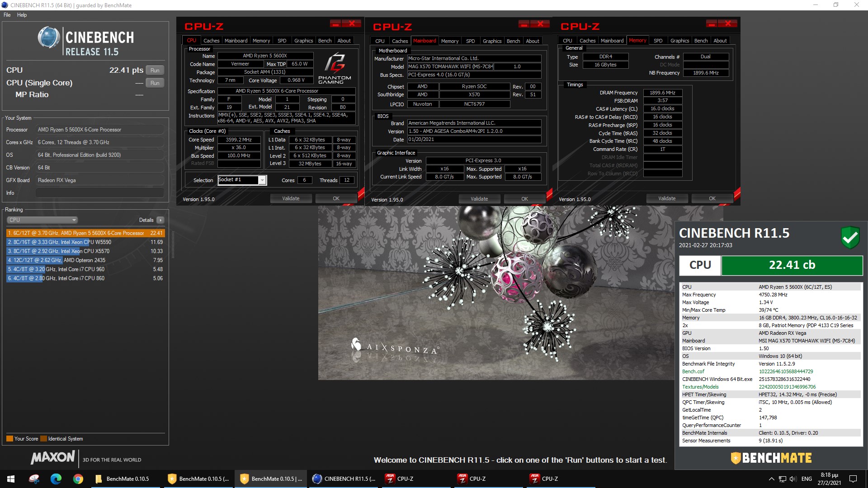The width and height of the screenshot is (868, 488).
Task: Click Validate in first CPU-Z window
Action: (291, 198)
